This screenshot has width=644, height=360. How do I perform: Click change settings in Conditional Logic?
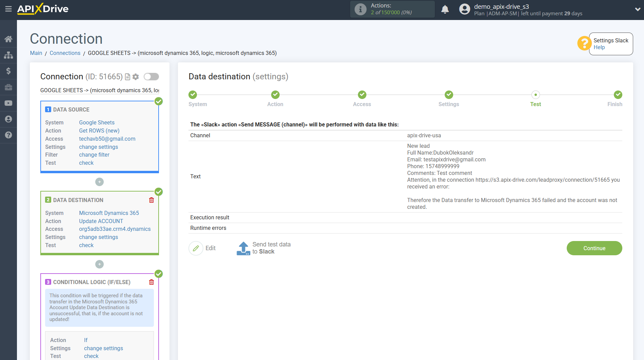tap(104, 348)
